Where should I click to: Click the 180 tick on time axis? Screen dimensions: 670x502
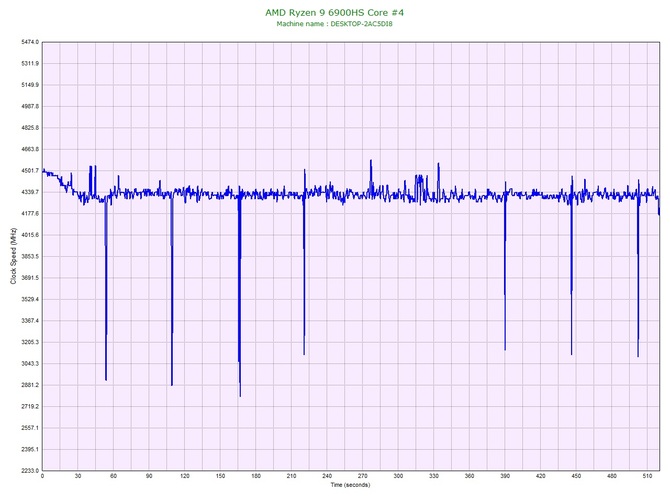point(256,476)
